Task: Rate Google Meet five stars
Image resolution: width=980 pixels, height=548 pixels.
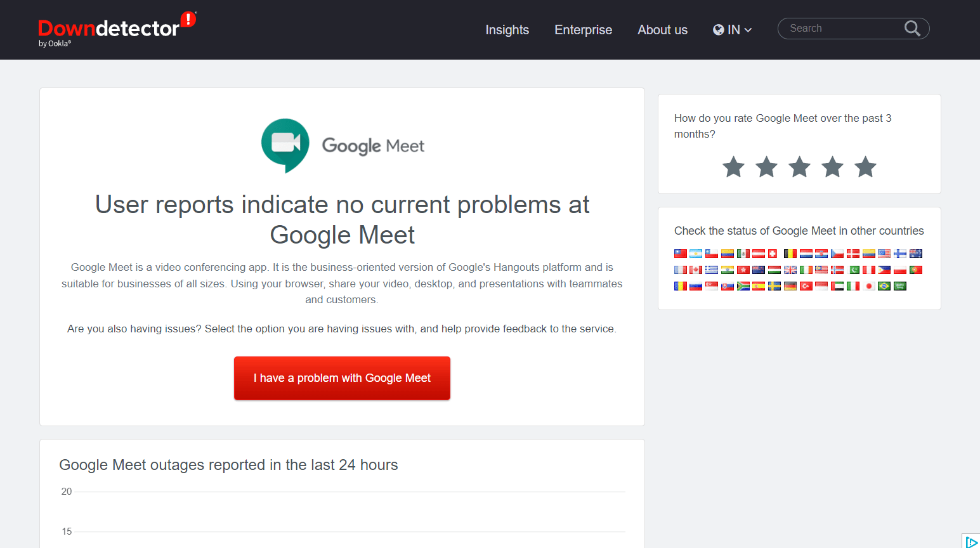Action: tap(865, 167)
